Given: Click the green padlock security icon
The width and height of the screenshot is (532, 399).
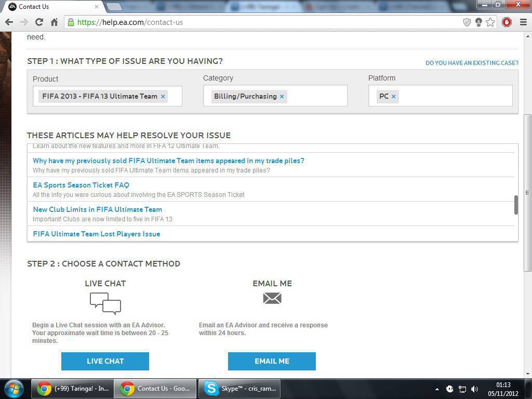Looking at the screenshot, I should tap(71, 22).
